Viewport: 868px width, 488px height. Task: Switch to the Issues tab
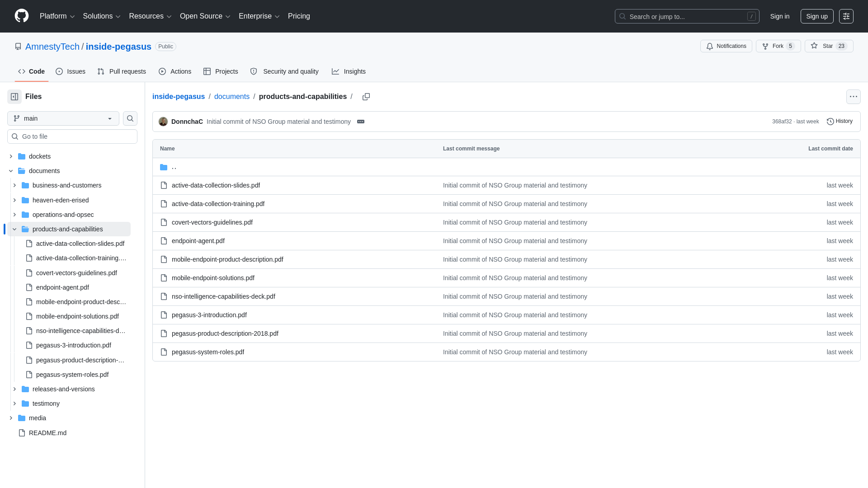71,71
